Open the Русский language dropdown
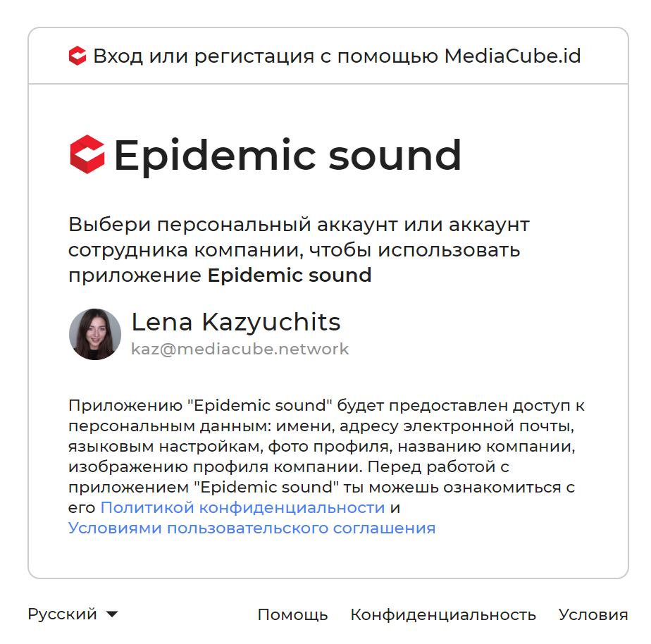Viewport: 651px width, 644px height. (73, 614)
